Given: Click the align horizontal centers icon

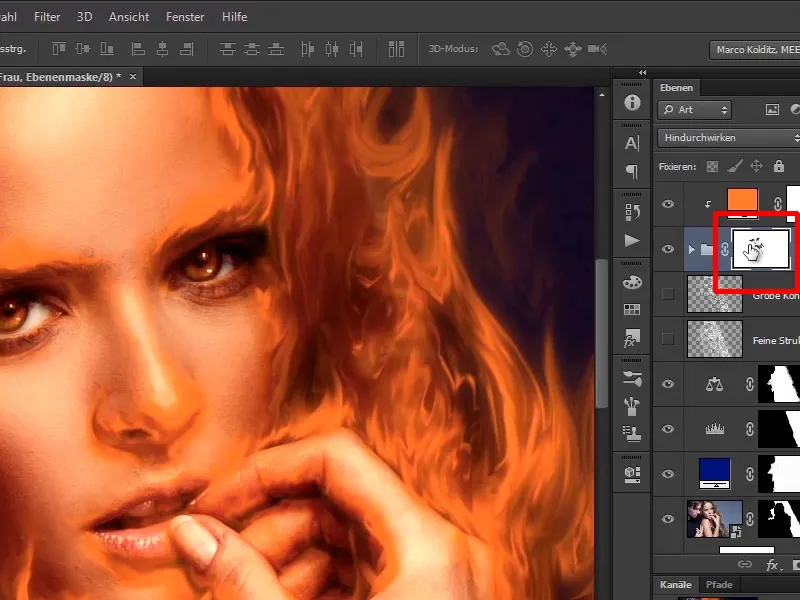Looking at the screenshot, I should 162,49.
